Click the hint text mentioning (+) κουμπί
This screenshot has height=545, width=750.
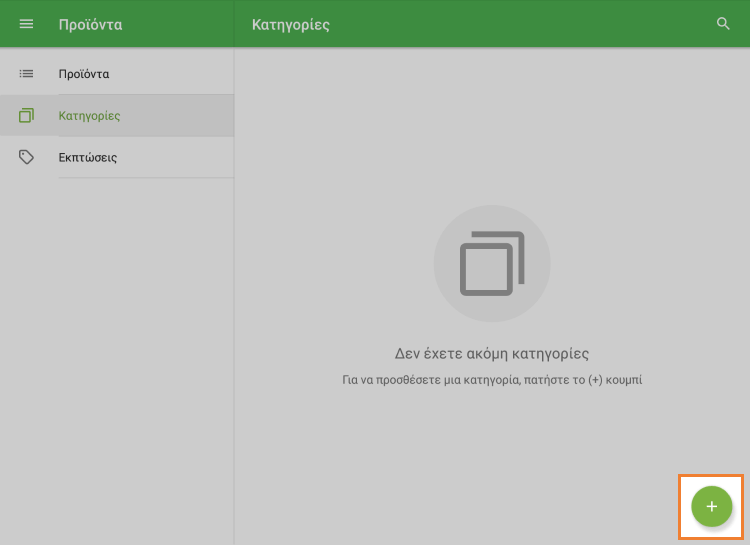[492, 381]
